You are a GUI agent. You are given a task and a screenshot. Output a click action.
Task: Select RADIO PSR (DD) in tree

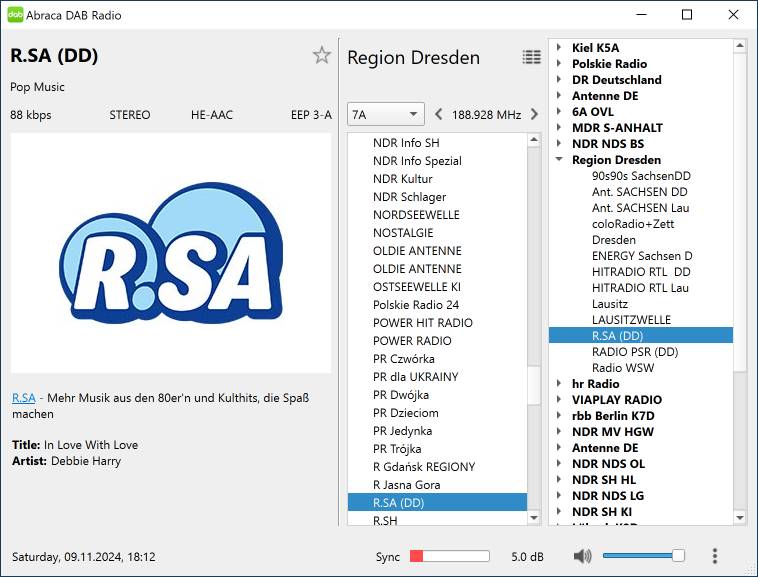click(634, 352)
